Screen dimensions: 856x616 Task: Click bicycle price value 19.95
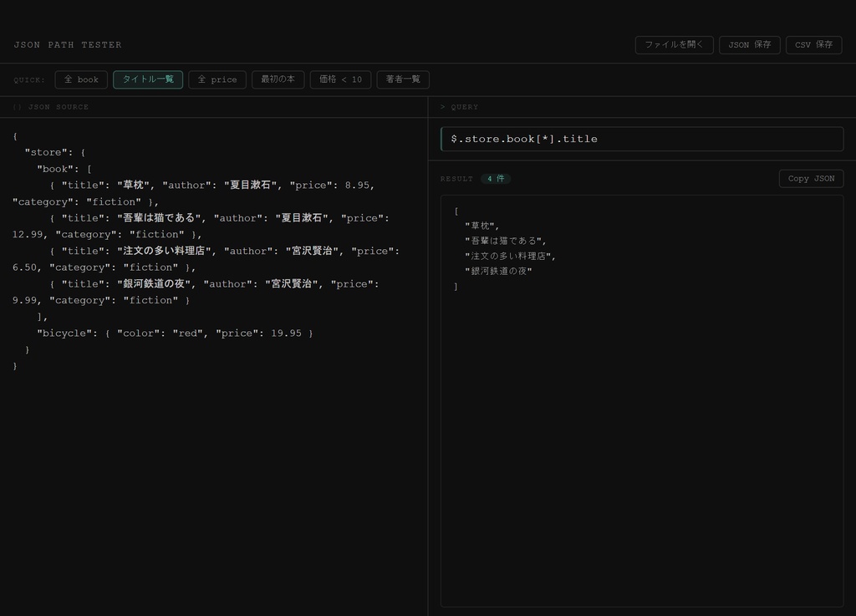(x=286, y=333)
